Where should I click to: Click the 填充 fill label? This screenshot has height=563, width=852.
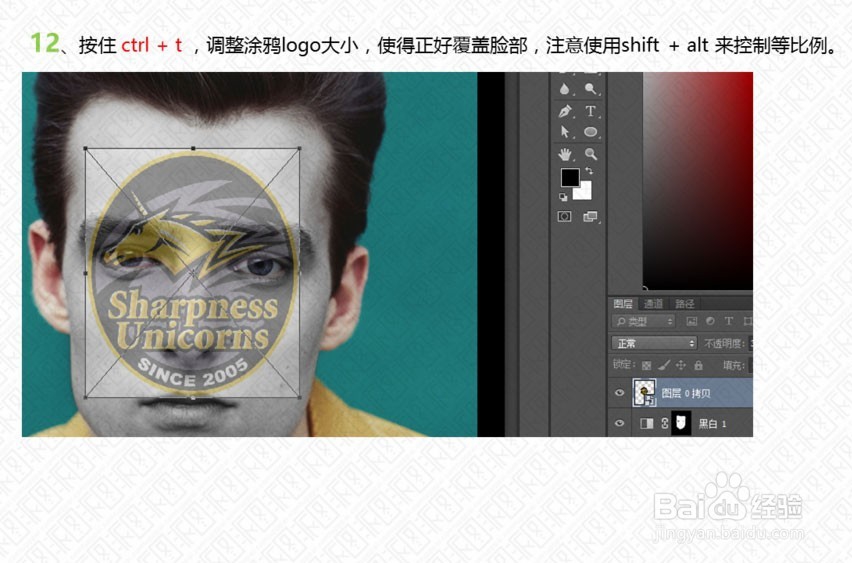(734, 366)
